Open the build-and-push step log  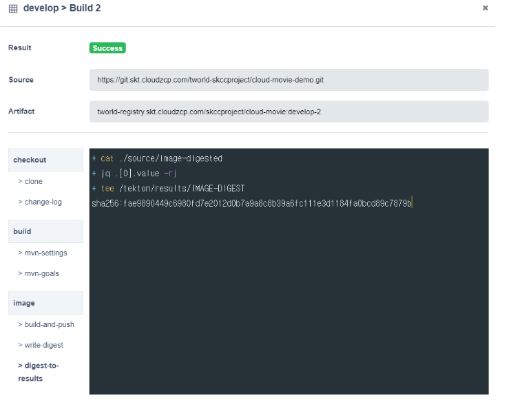[x=46, y=324]
